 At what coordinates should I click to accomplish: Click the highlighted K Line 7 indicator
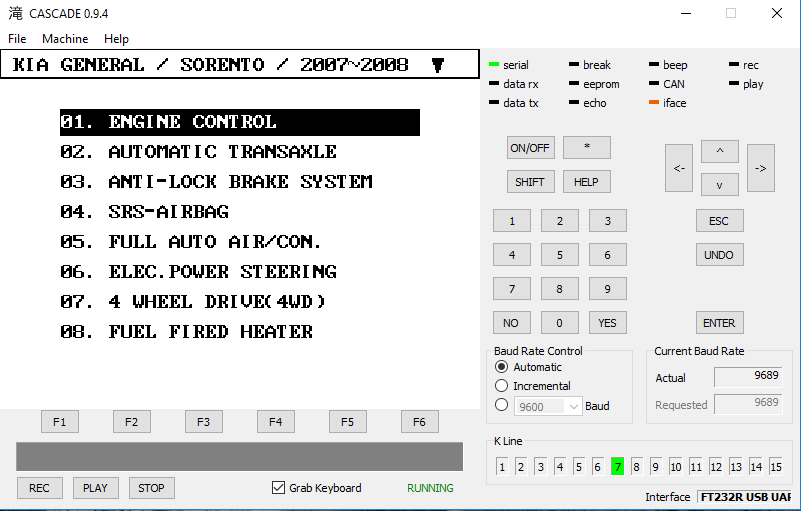[x=617, y=467]
